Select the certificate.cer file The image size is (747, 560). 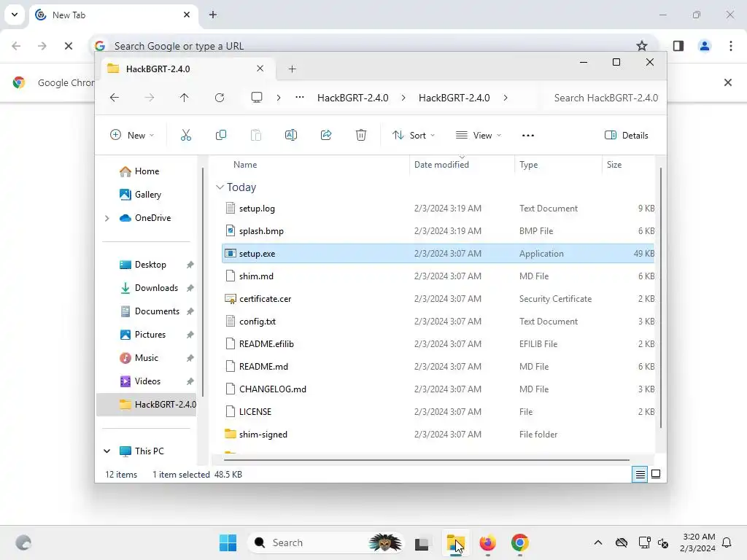(x=438, y=299)
